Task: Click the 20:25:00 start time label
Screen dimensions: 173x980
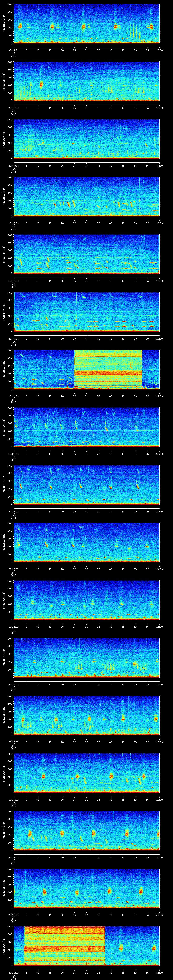Action: pyautogui.click(x=13, y=684)
